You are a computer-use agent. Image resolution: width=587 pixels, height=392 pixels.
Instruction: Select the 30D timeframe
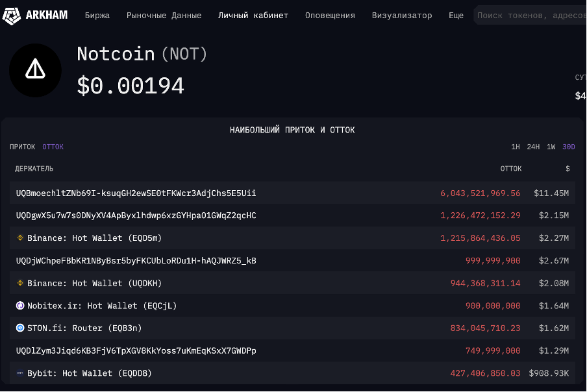coord(569,147)
